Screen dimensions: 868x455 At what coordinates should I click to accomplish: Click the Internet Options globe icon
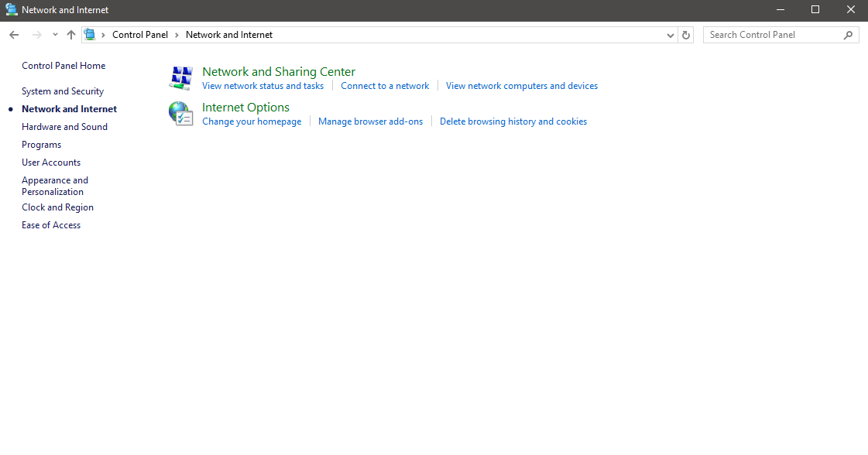coord(181,114)
